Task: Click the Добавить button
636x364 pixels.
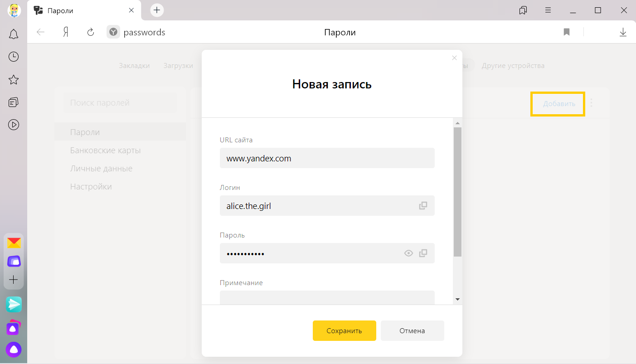Action: click(x=559, y=103)
